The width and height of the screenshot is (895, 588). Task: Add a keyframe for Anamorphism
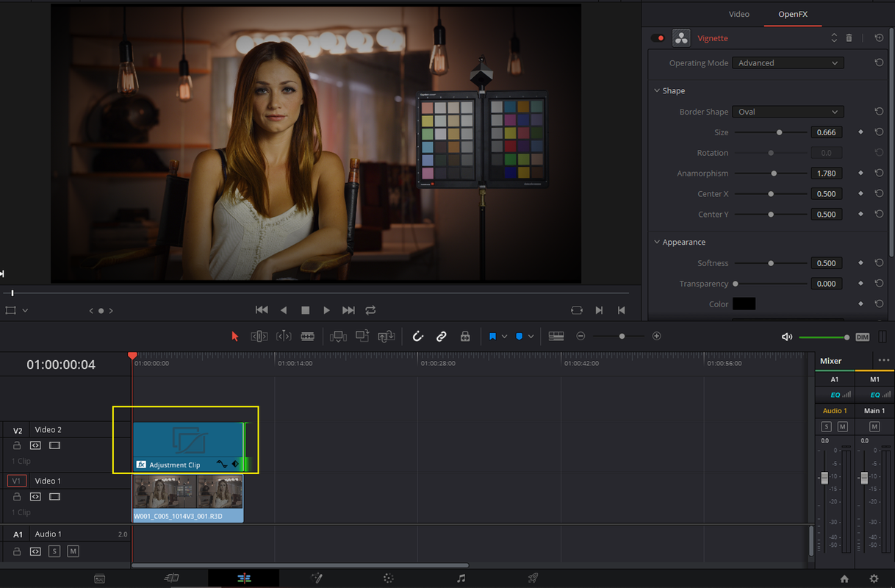pyautogui.click(x=860, y=173)
